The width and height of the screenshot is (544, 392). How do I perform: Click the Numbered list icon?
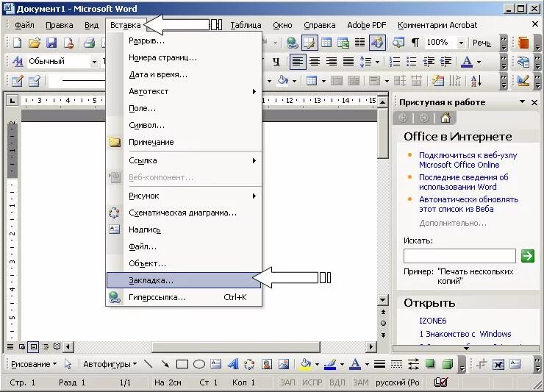(x=395, y=62)
